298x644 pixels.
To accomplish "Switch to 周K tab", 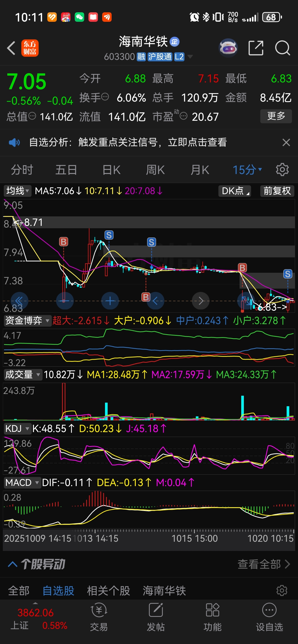I will 155,170.
